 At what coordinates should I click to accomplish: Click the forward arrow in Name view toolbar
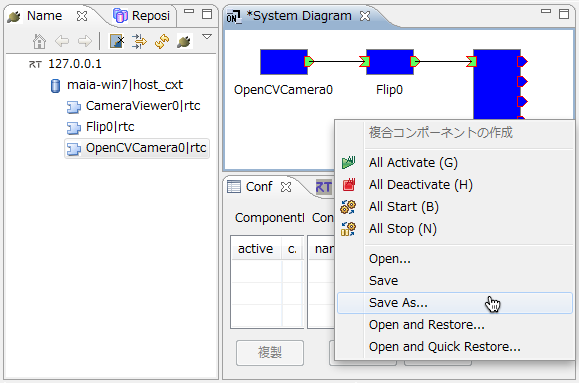pos(85,41)
